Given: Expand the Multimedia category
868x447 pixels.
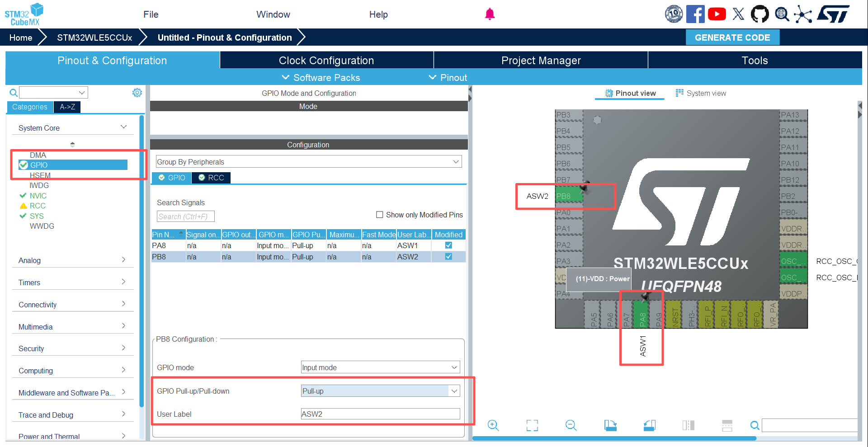Looking at the screenshot, I should [x=123, y=326].
